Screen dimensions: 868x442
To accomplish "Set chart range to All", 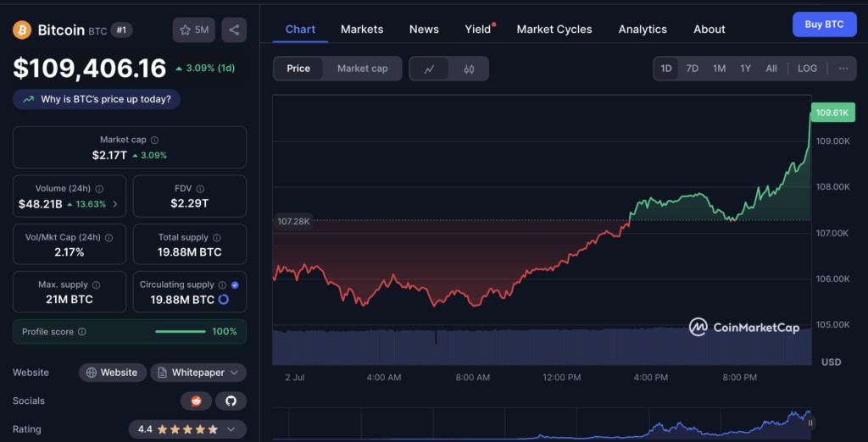I will 771,69.
